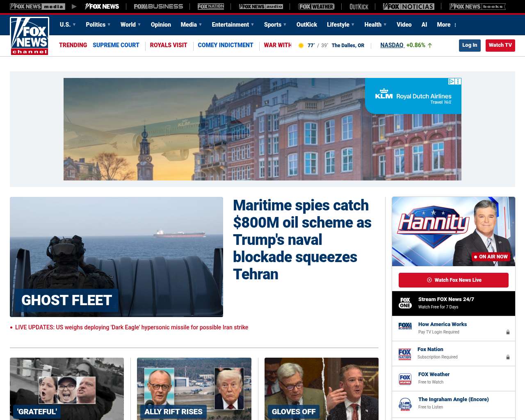Open the Opinion section
Viewport: 525px width, 420px height.
coord(161,25)
